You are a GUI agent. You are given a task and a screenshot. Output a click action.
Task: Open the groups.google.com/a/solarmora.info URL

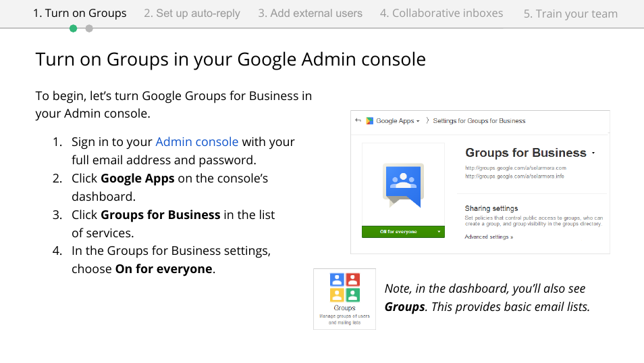pos(514,176)
